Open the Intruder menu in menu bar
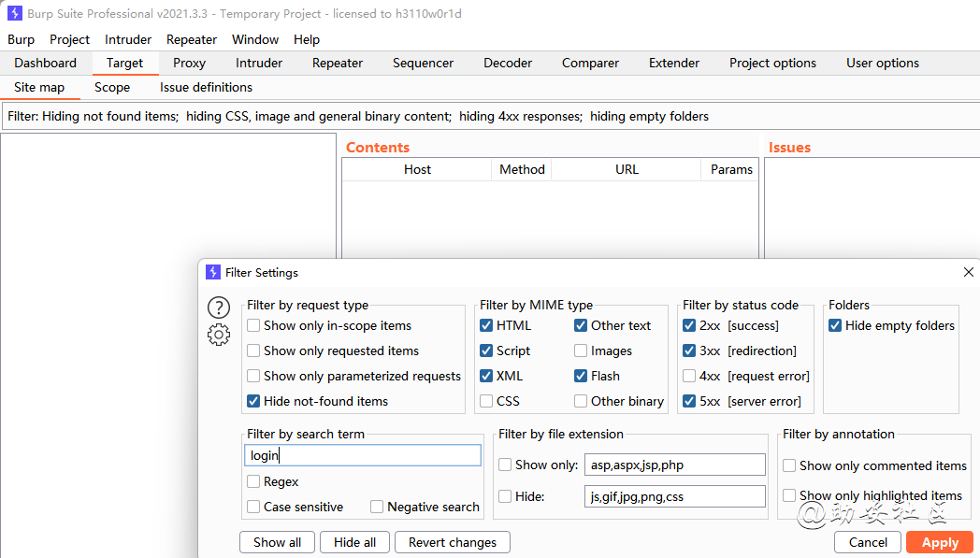Screen dimensions: 980x558 (128, 39)
